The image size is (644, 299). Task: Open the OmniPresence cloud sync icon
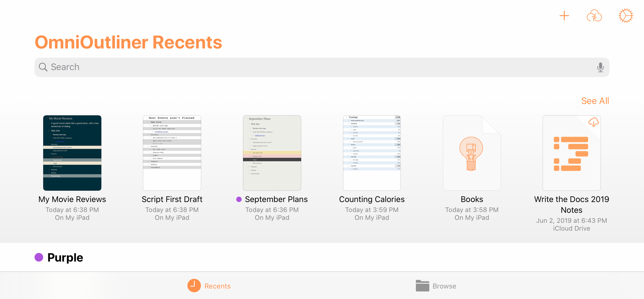(594, 16)
